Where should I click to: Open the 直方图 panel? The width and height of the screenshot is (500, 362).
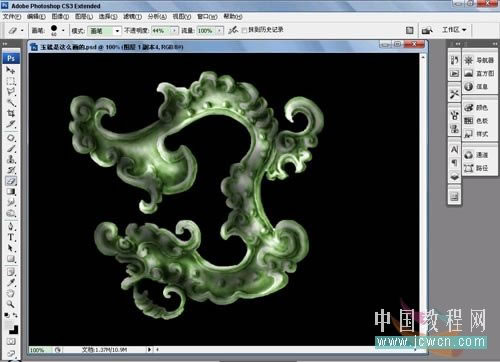(x=479, y=73)
